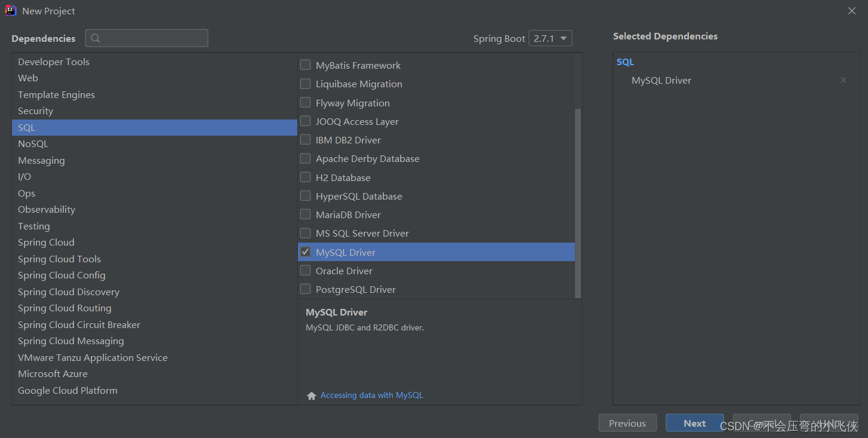868x438 pixels.
Task: Open the Web category
Action: (x=154, y=78)
